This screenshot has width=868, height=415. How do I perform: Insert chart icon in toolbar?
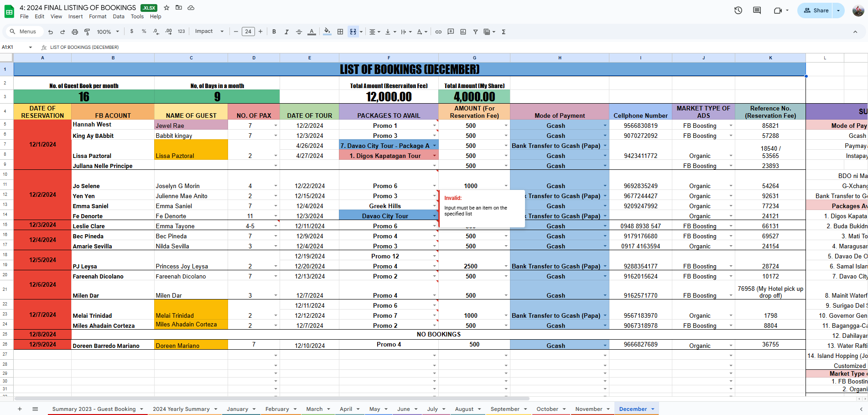pyautogui.click(x=463, y=32)
